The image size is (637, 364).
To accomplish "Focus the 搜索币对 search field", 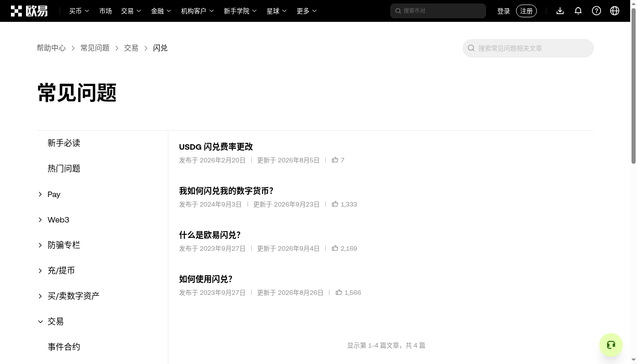I will (x=438, y=11).
